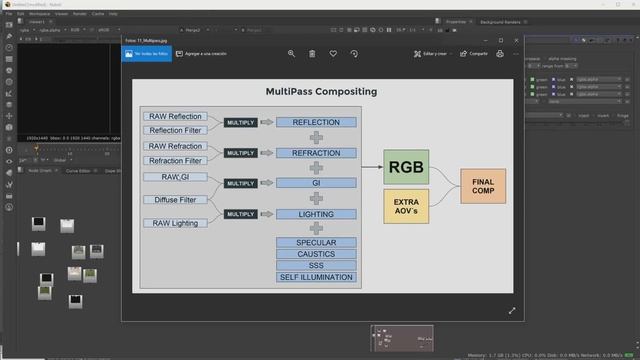Viewport: 640px width, 360px height.
Task: Toggle the third row green channel checkbox
Action: (x=532, y=94)
